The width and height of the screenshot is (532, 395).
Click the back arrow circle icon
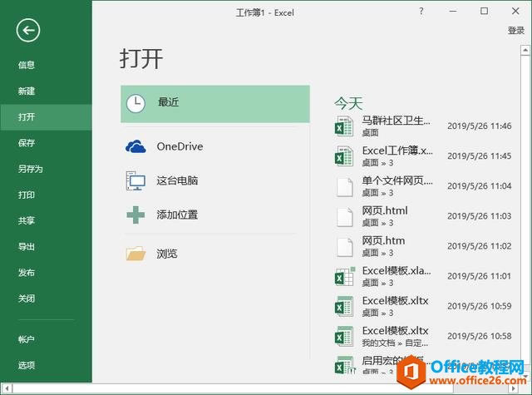[27, 31]
